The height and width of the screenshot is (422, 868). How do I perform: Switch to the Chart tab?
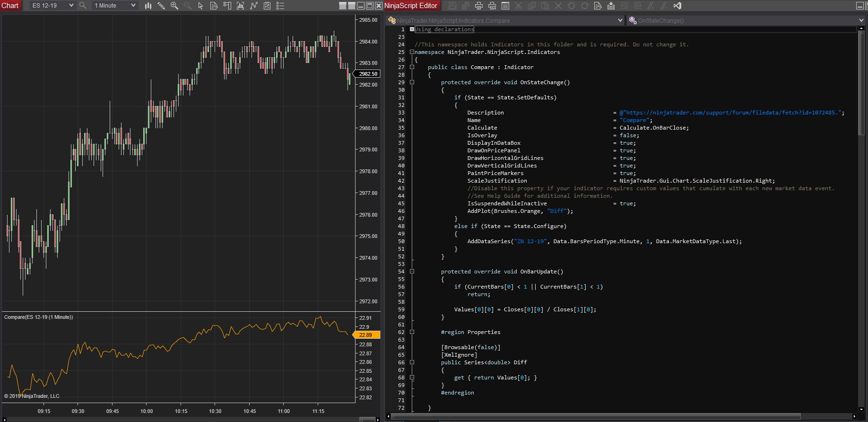(10, 6)
